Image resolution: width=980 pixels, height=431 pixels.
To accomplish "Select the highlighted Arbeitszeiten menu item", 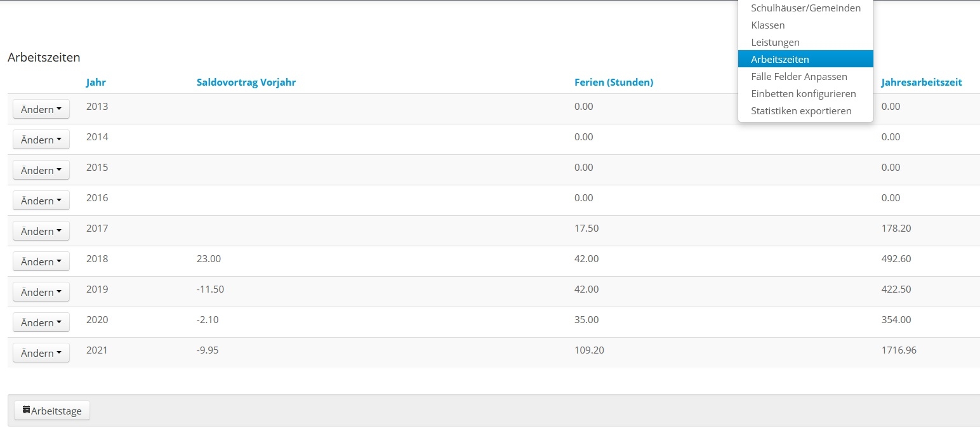I will click(779, 60).
